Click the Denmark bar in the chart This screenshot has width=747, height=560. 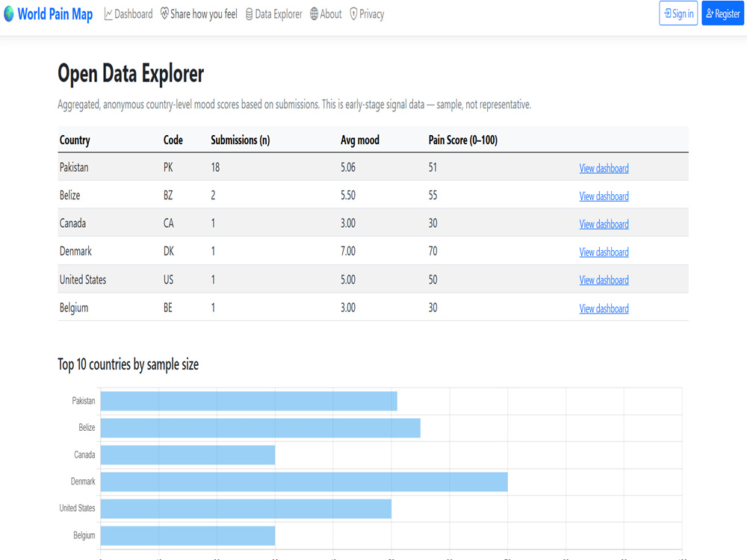[x=304, y=482]
